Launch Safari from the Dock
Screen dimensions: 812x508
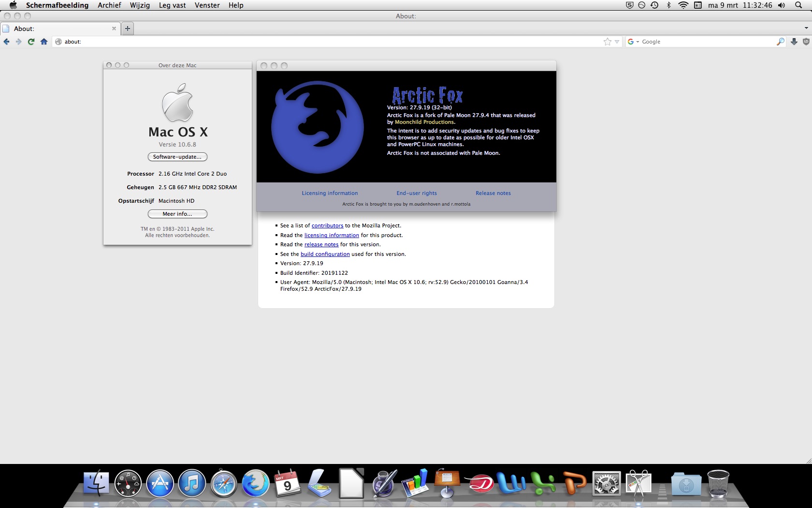[224, 483]
